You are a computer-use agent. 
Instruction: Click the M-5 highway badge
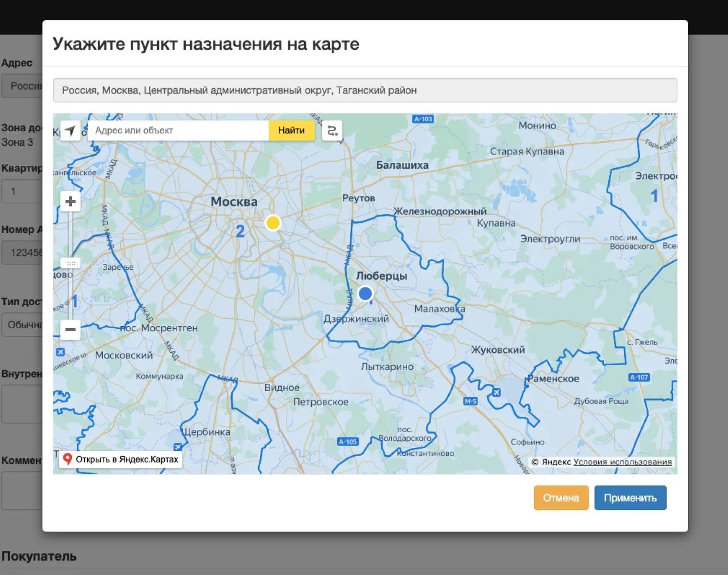point(470,401)
